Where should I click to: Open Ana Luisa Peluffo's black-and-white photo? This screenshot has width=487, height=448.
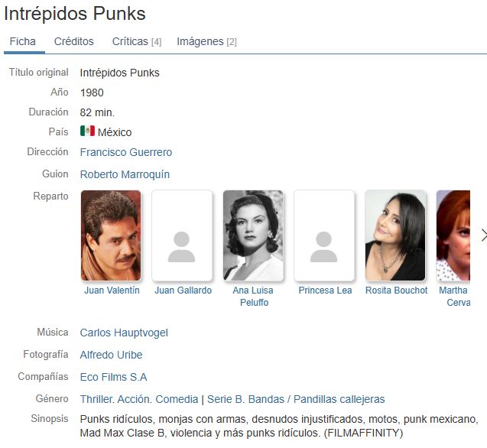pos(253,235)
